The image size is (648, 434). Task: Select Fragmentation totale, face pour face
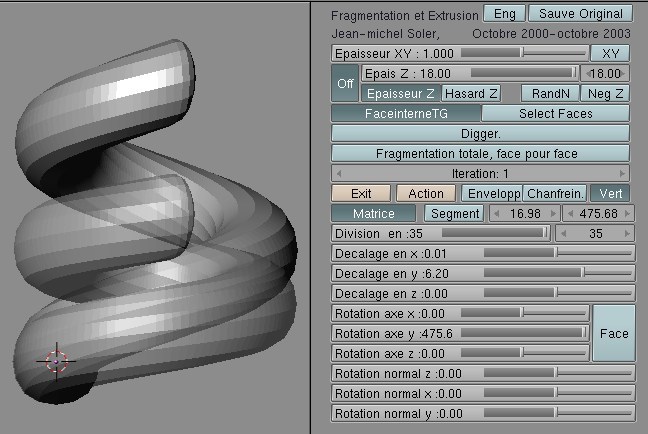point(481,153)
